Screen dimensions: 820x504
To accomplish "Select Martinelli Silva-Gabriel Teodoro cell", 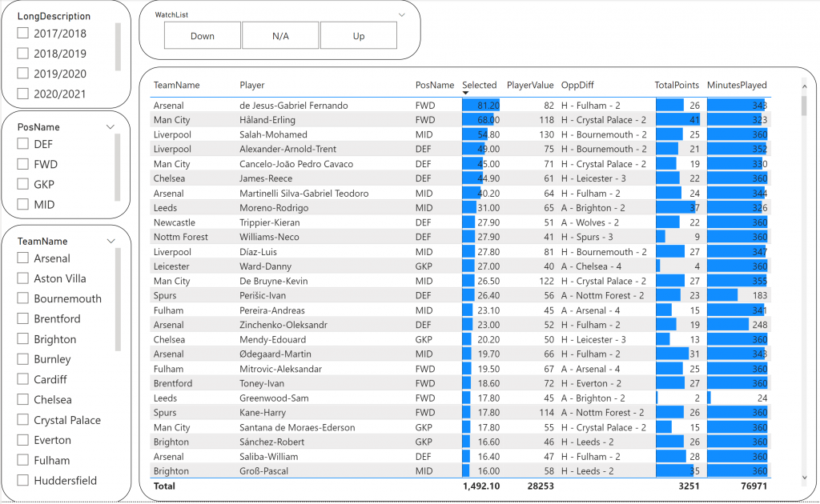I will click(x=303, y=193).
